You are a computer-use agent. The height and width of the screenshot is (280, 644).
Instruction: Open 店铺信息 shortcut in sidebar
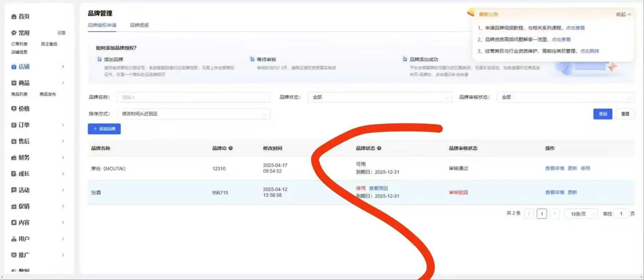[x=19, y=52]
